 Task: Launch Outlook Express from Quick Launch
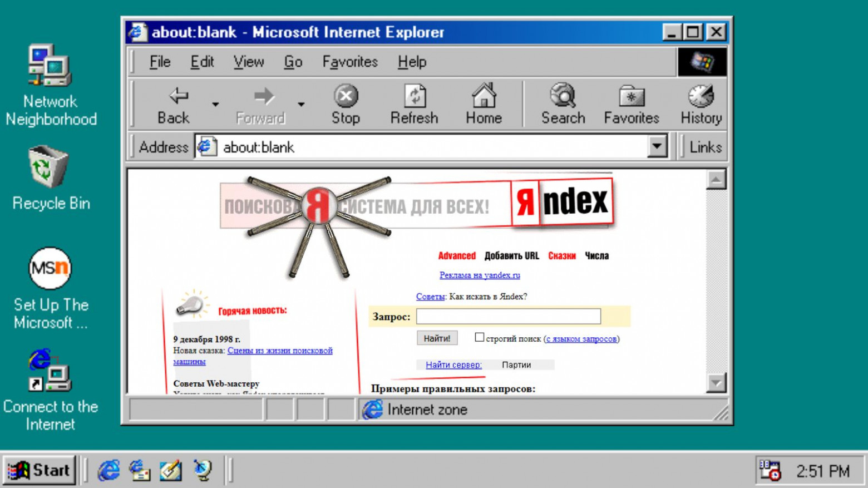coord(140,471)
